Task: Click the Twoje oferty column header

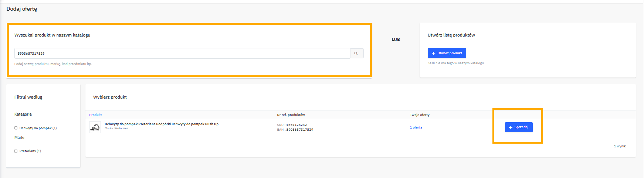Action: click(420, 115)
